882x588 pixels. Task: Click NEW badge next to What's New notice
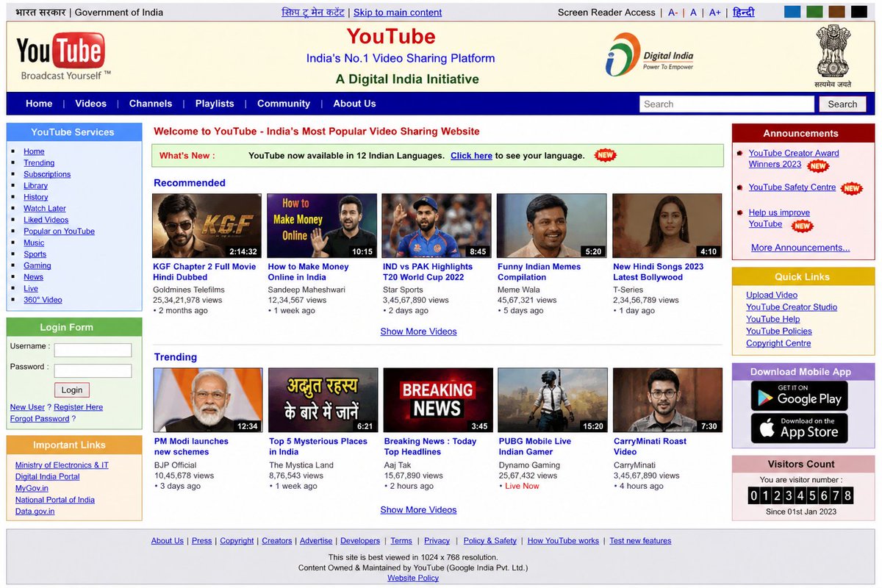(x=605, y=155)
